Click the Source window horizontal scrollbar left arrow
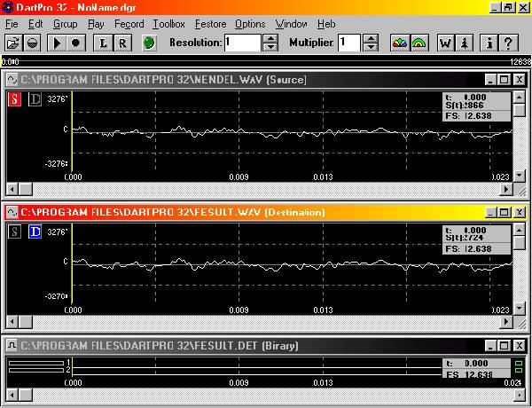 pos(12,190)
